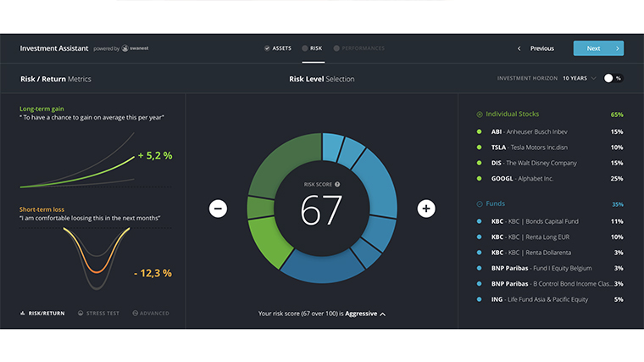Image resolution: width=644 pixels, height=362 pixels.
Task: Click the blue dot beside KBC Bonds Capital Fund
Action: coord(479,221)
